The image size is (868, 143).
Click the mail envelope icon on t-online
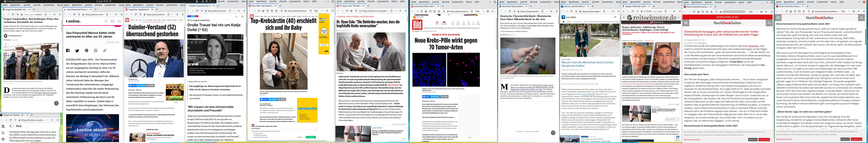click(113, 21)
